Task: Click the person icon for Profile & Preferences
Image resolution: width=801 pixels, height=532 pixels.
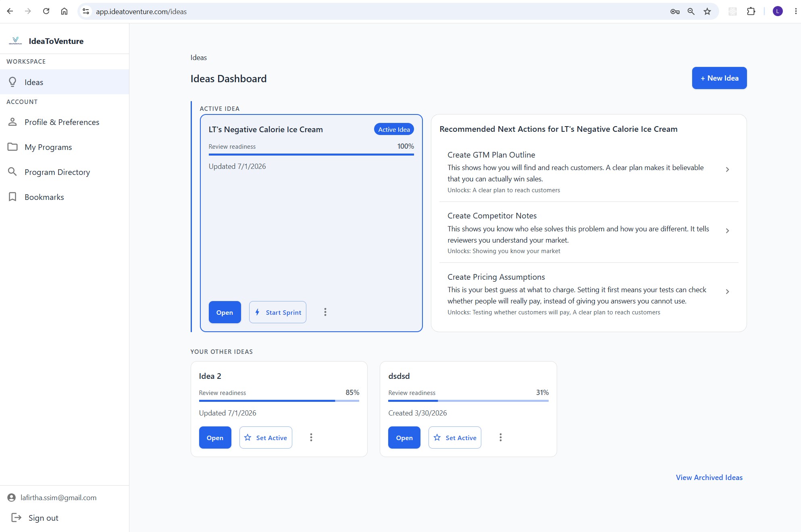Action: point(12,122)
